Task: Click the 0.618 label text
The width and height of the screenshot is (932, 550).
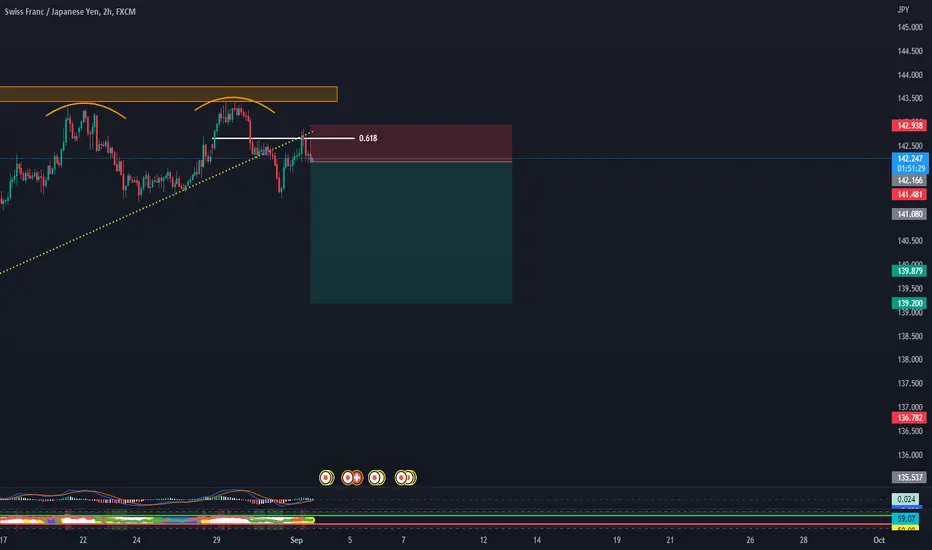Action: 368,138
